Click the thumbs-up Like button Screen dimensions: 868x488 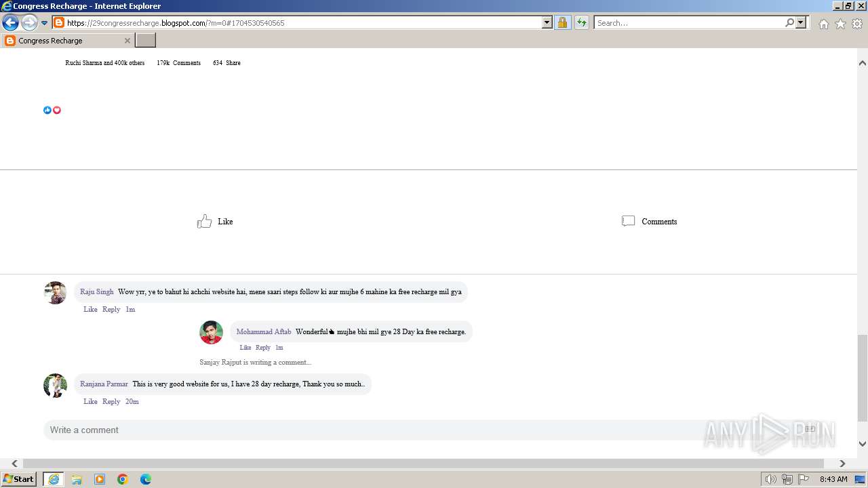215,222
